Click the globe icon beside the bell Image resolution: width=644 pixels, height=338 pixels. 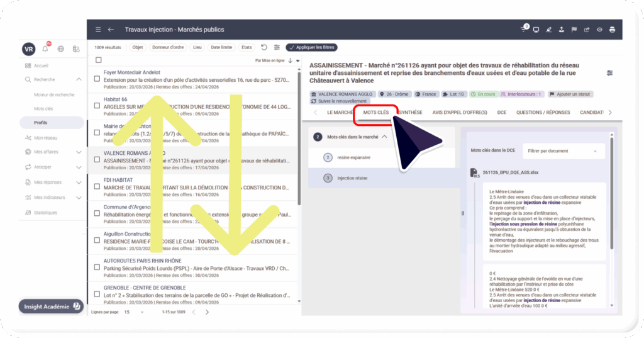(60, 48)
